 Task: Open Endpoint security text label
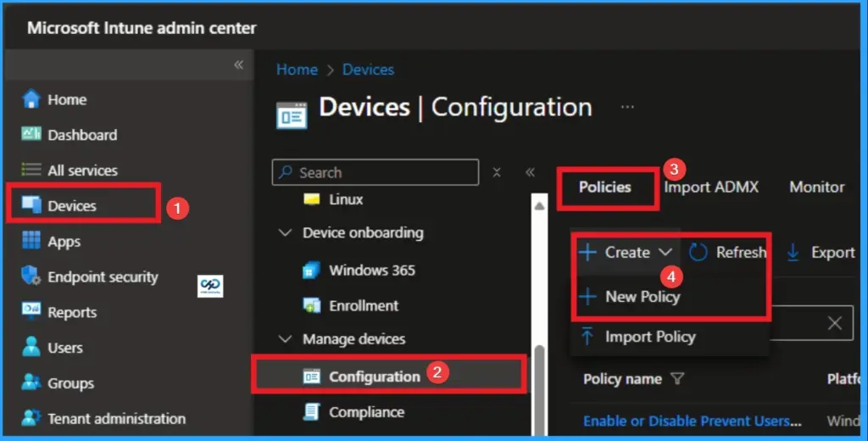pyautogui.click(x=103, y=276)
